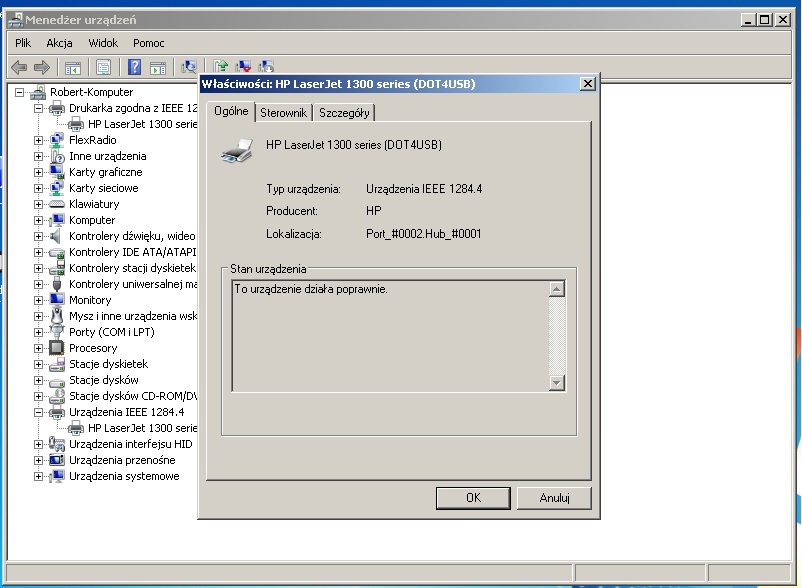Open the Pomoc menu
This screenshot has width=802, height=588.
(x=148, y=43)
